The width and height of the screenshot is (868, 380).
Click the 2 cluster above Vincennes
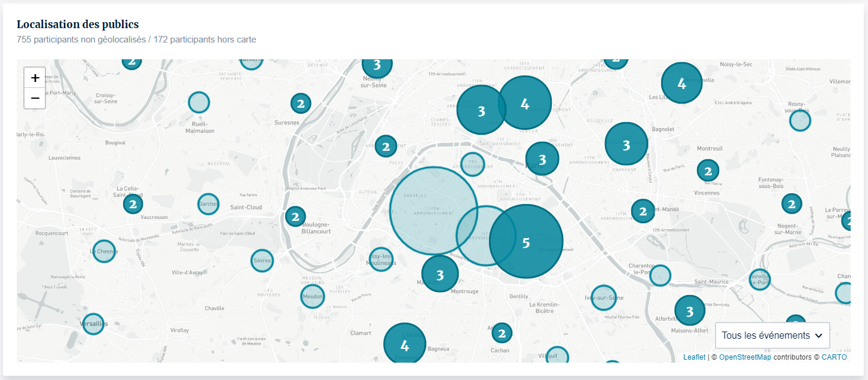[x=708, y=171]
